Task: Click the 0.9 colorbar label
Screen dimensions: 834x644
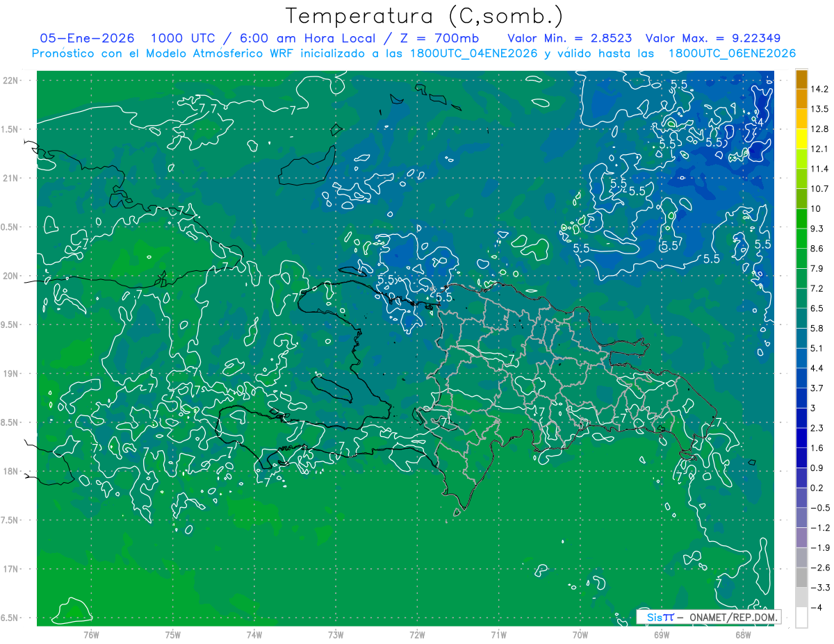Action: pos(817,468)
